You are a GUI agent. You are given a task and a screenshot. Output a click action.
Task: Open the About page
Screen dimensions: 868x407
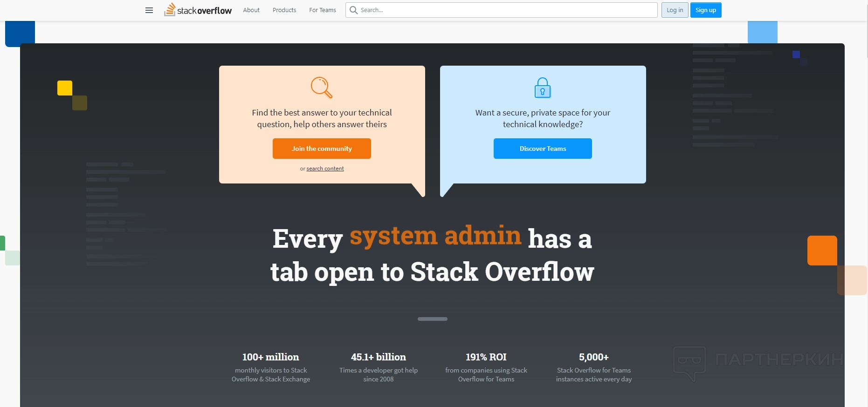pos(251,10)
